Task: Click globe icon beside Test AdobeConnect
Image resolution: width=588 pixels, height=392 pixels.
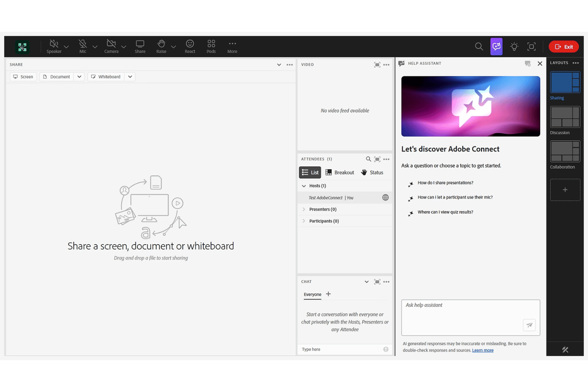Action: tap(385, 197)
